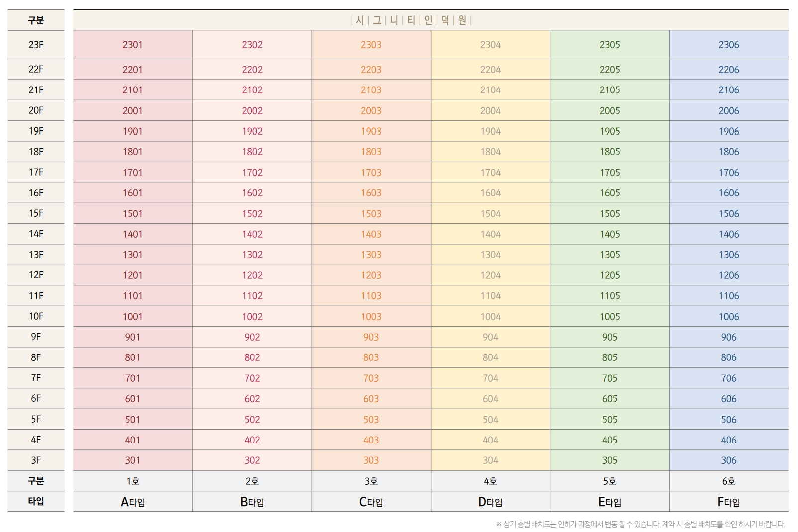
Task: Click unit 2104
Action: coord(491,90)
